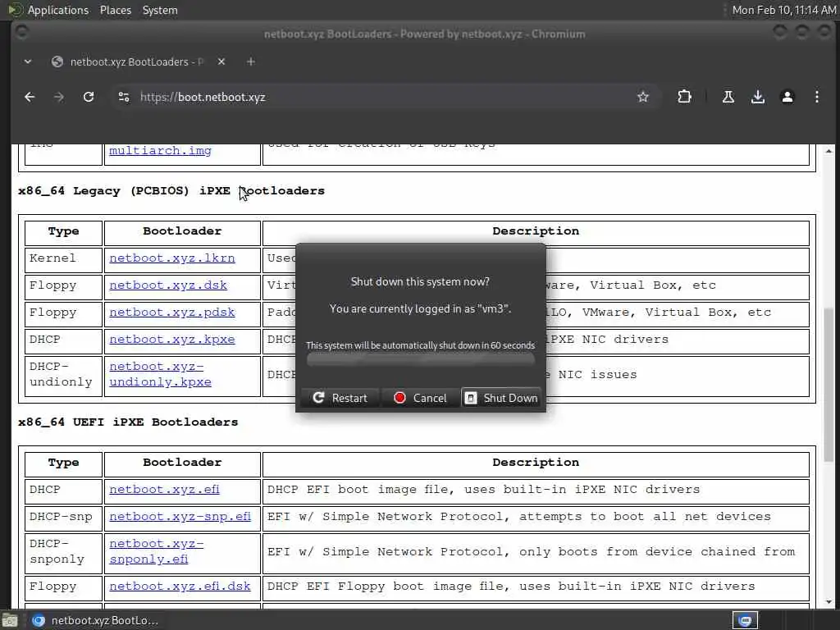The width and height of the screenshot is (840, 630).
Task: Click the browser forward arrow
Action: (x=59, y=97)
